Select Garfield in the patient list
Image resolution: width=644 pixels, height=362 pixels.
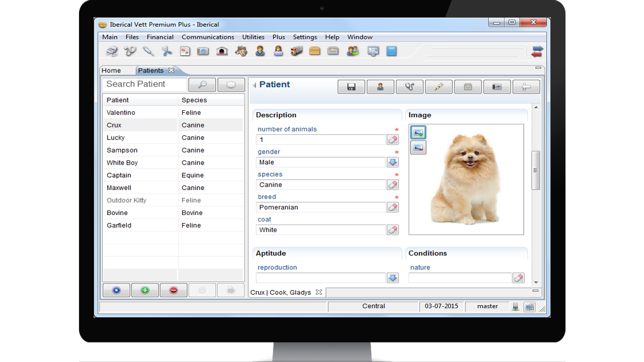pos(119,226)
